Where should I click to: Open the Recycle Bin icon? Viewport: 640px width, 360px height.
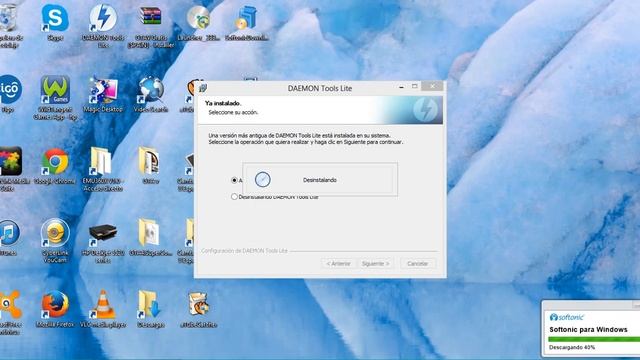pyautogui.click(x=7, y=18)
